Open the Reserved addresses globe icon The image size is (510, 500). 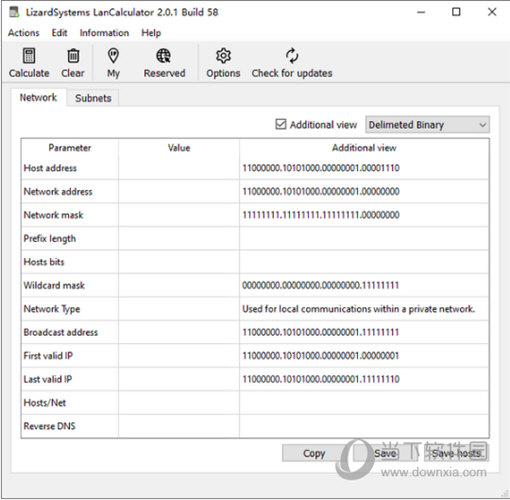[x=164, y=55]
